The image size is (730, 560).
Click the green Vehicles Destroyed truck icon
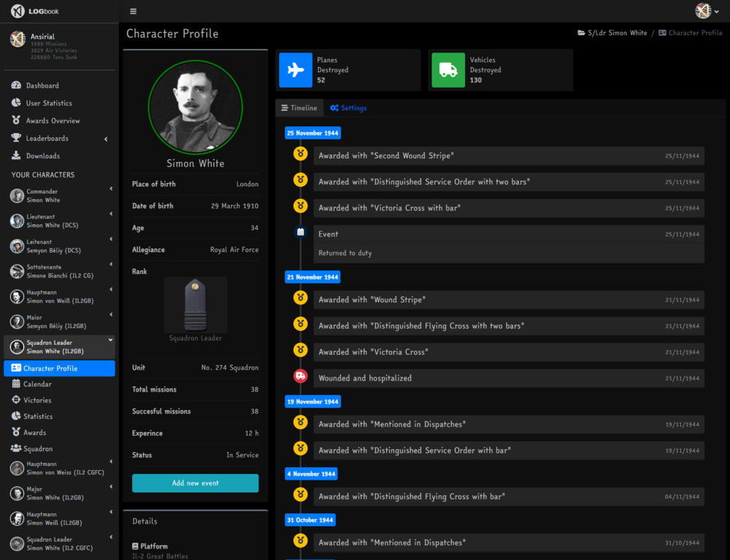448,70
